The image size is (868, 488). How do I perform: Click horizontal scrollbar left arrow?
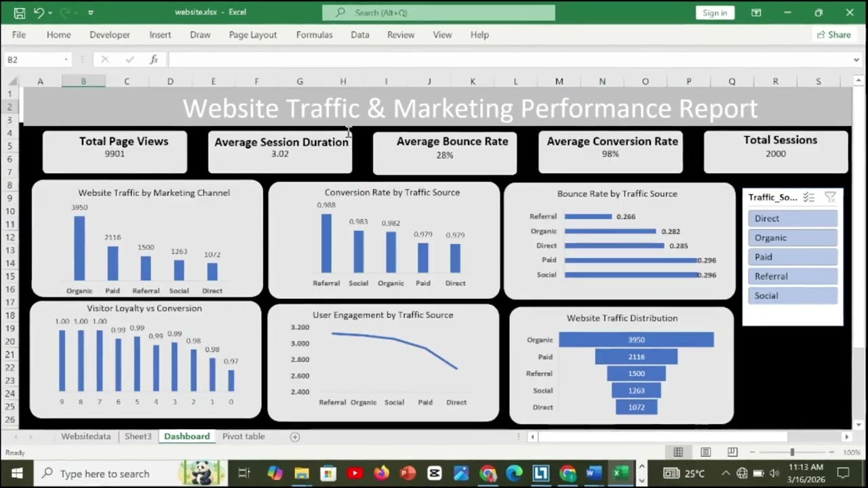pyautogui.click(x=533, y=437)
